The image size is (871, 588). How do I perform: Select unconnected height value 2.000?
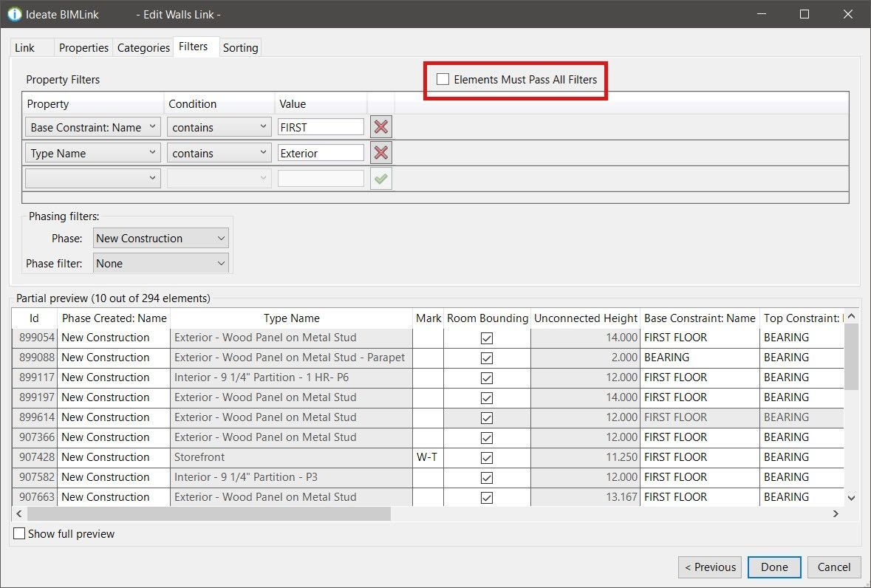click(586, 357)
